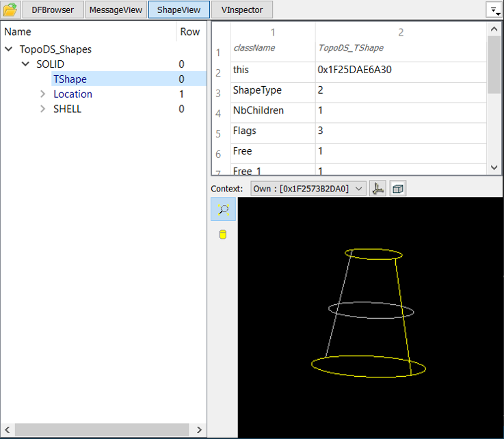Image resolution: width=504 pixels, height=439 pixels.
Task: Click the trihedron axes icon
Action: (378, 189)
